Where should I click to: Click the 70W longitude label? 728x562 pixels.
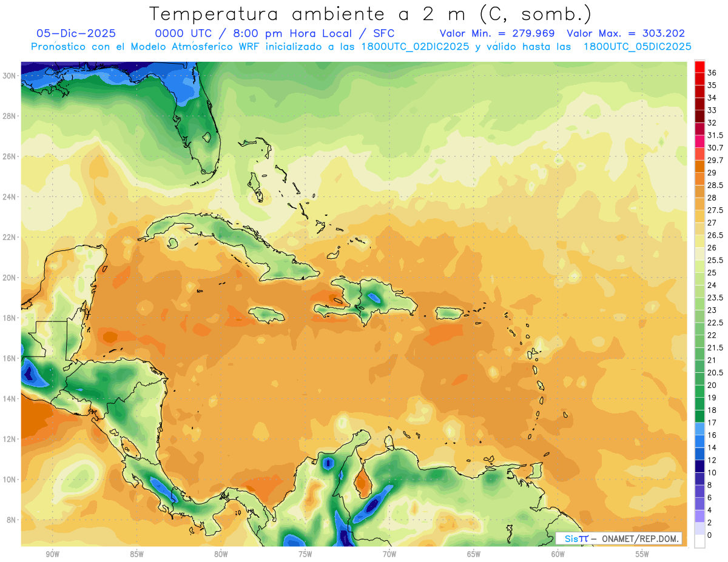click(x=389, y=554)
